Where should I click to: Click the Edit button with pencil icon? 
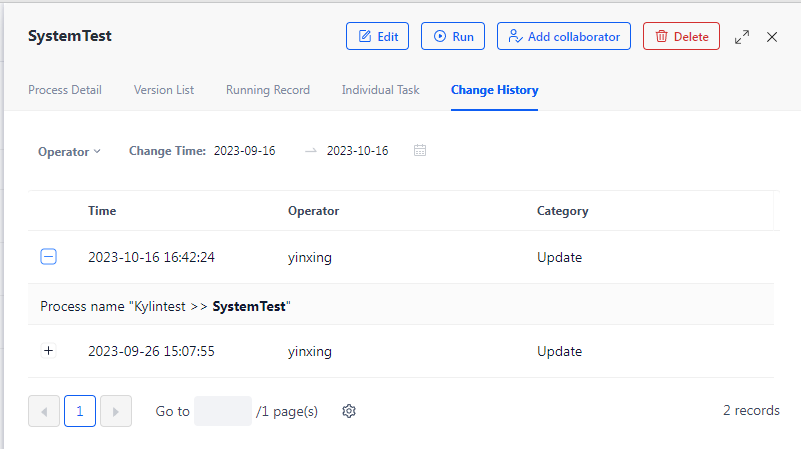pos(377,37)
